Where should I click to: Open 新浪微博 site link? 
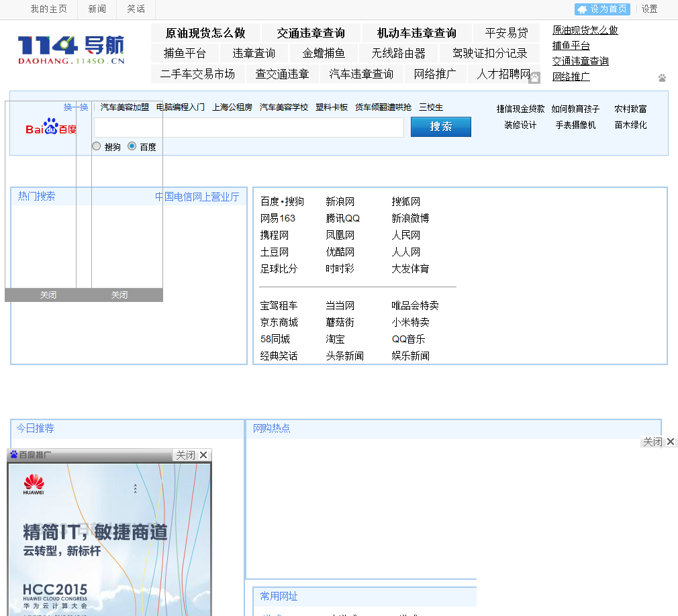click(x=410, y=218)
